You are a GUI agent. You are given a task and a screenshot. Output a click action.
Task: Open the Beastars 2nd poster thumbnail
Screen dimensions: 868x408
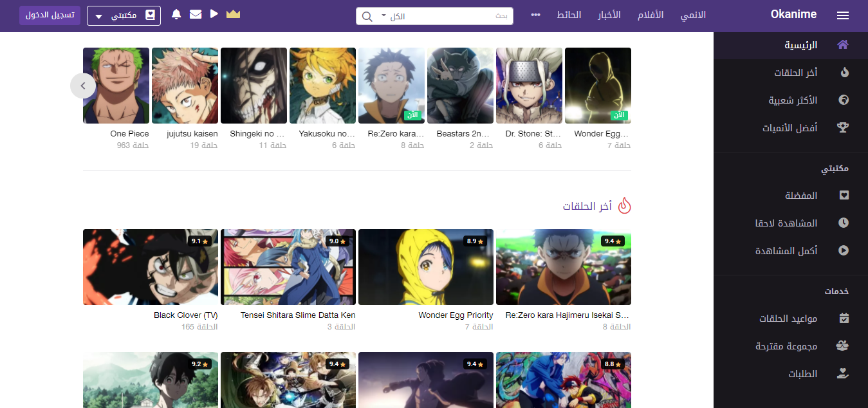tap(460, 86)
